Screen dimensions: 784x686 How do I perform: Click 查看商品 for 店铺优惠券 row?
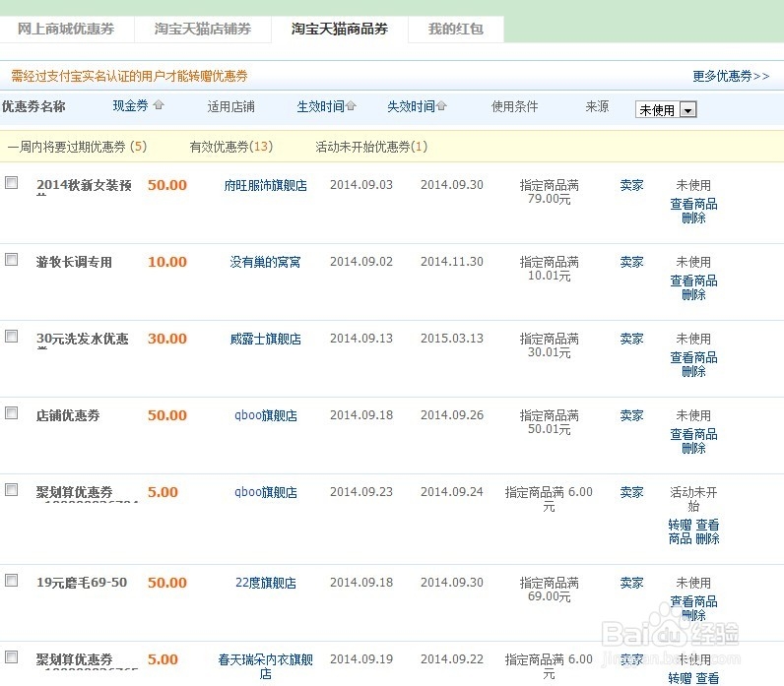(x=693, y=434)
